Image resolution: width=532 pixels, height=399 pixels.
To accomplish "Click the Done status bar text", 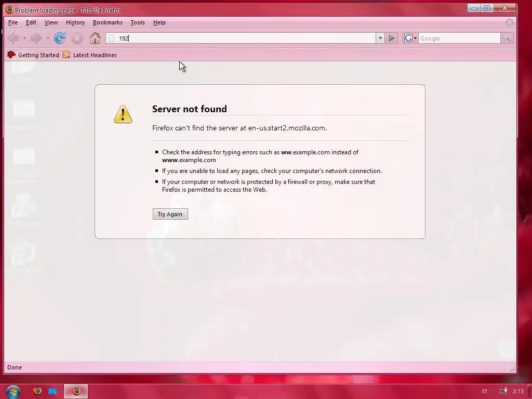I will coord(15,367).
